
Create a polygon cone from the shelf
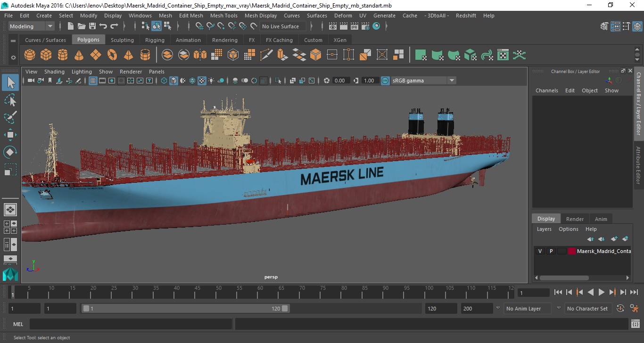pyautogui.click(x=79, y=55)
